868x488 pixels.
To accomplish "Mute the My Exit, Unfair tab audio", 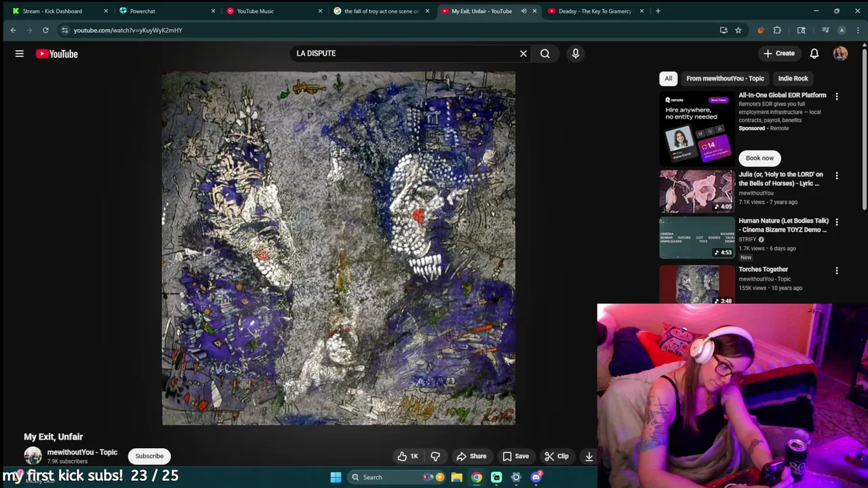I will [524, 11].
